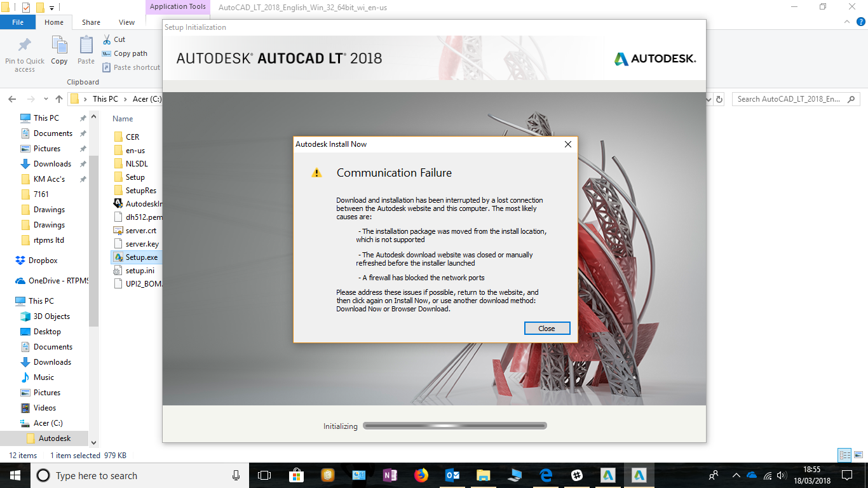This screenshot has width=868, height=488.
Task: Select the NLSDL folder in file list
Action: pyautogui.click(x=137, y=164)
